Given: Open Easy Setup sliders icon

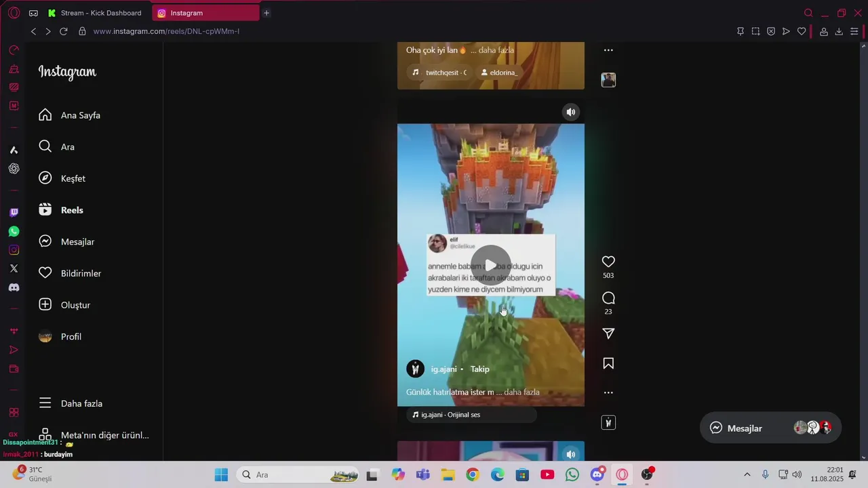Looking at the screenshot, I should click(x=854, y=31).
